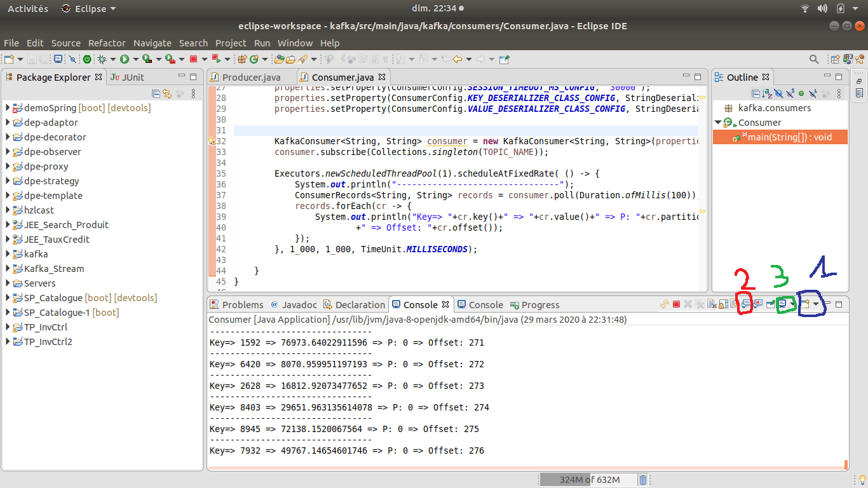Enable Skip All Breakpoints

point(72,58)
